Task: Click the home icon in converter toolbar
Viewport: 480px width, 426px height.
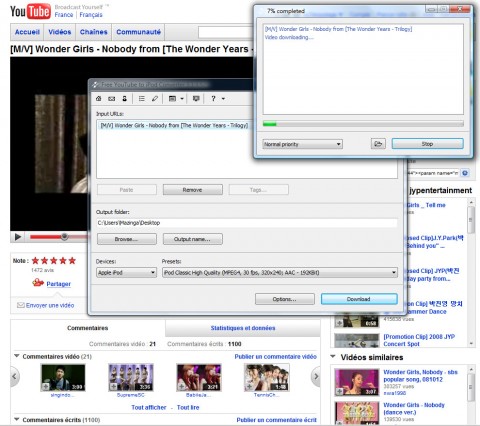Action: tap(99, 99)
